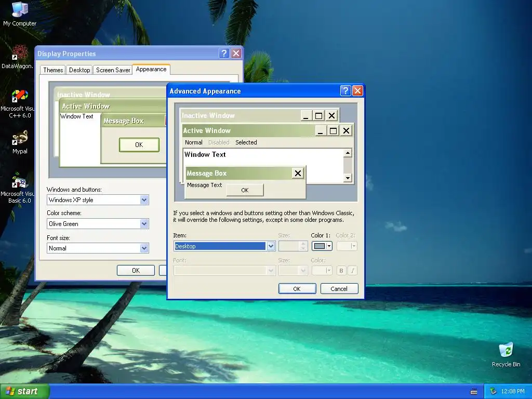Expand the Font size Normal dropdown
Image resolution: width=532 pixels, height=399 pixels.
pyautogui.click(x=144, y=248)
